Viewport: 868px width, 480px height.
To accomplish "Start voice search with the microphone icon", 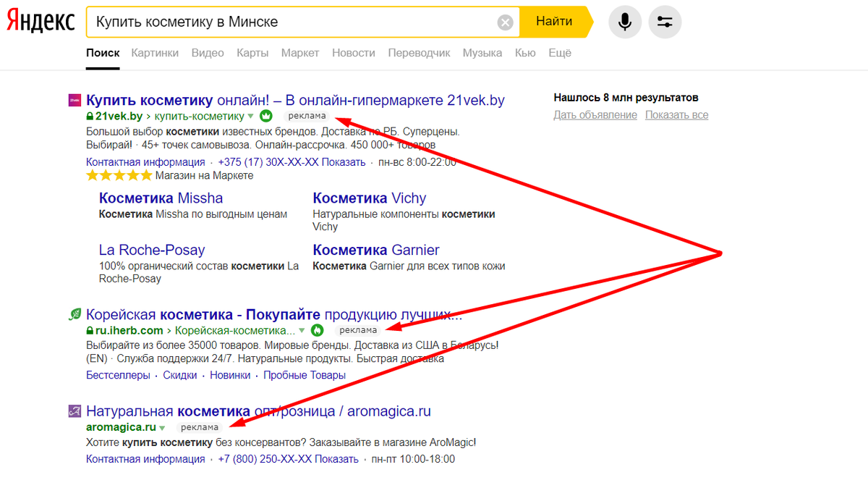I will (x=625, y=22).
